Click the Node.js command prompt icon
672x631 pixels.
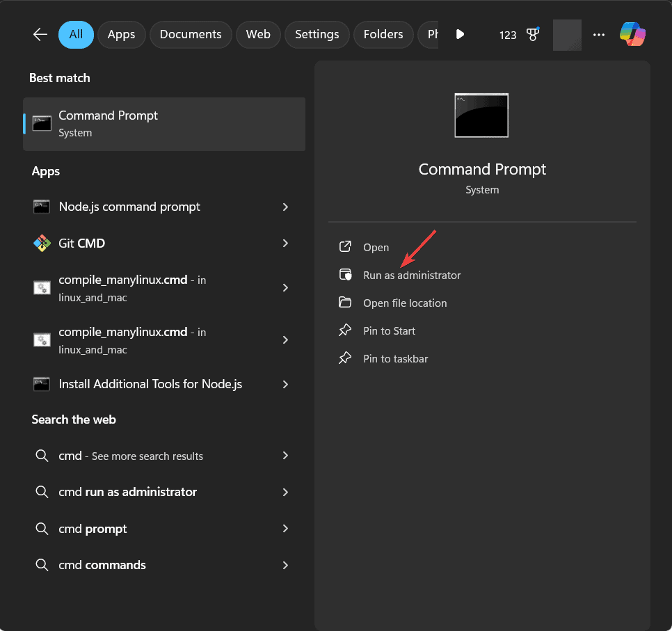point(42,207)
